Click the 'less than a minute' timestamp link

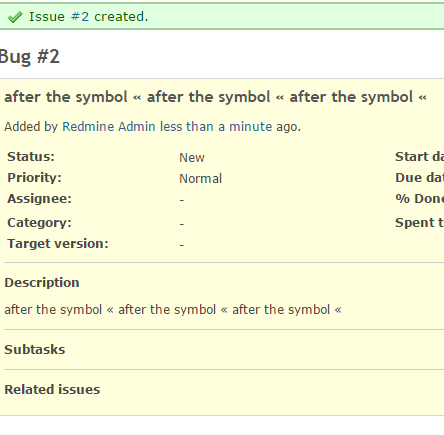[216, 127]
